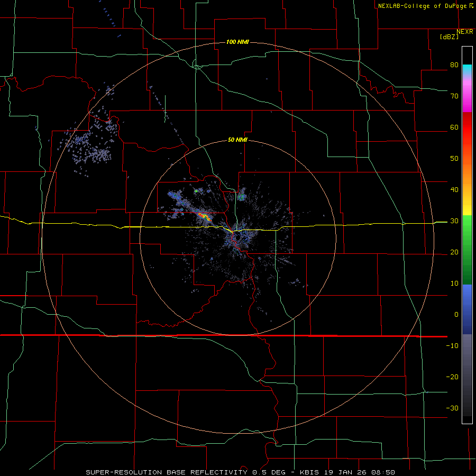Click the 0 dBZ scale value

tap(456, 315)
